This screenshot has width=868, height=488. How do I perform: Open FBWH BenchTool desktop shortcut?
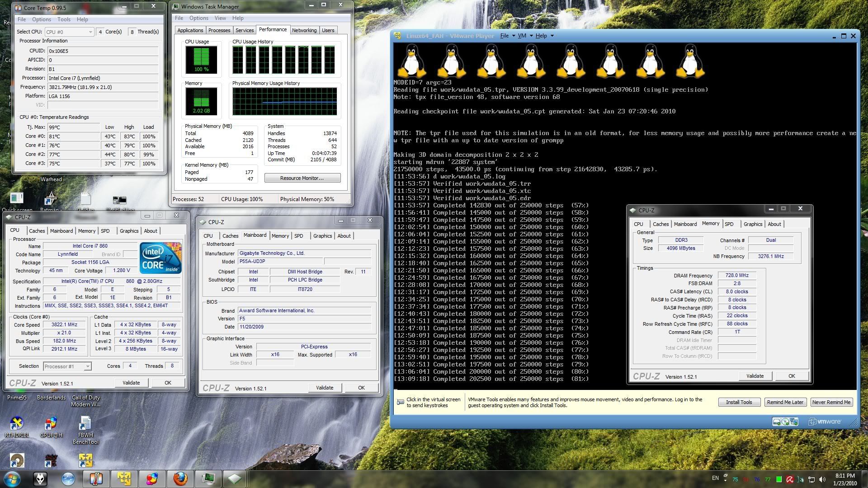[x=85, y=430]
